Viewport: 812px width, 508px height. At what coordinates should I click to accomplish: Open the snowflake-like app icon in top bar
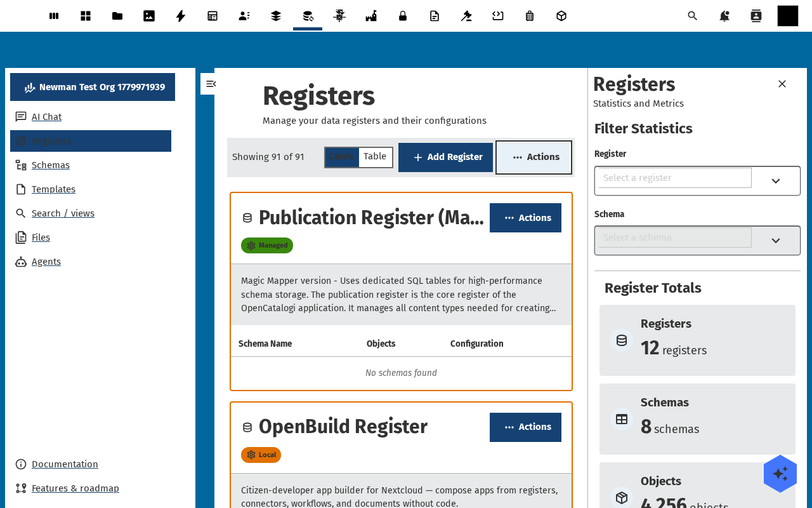point(339,16)
